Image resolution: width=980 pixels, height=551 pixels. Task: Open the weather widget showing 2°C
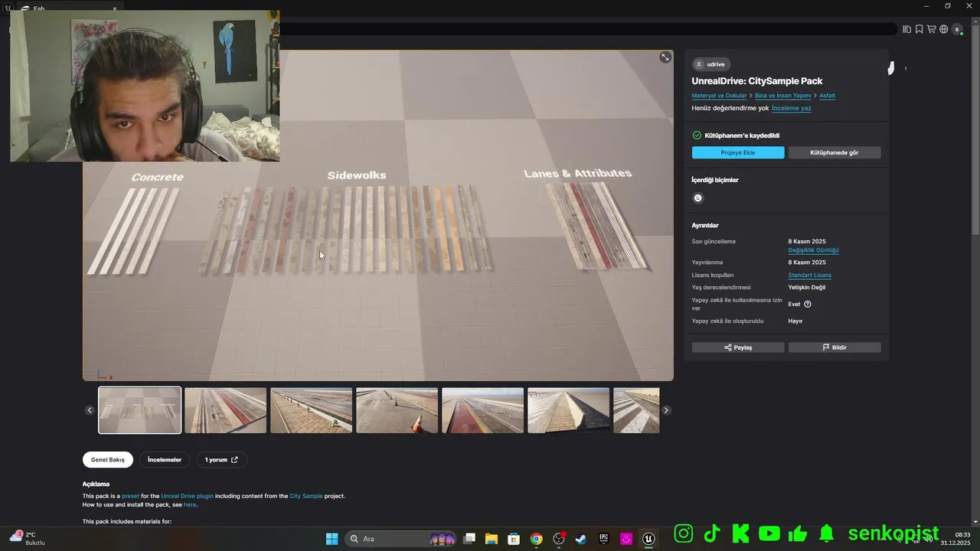click(27, 538)
